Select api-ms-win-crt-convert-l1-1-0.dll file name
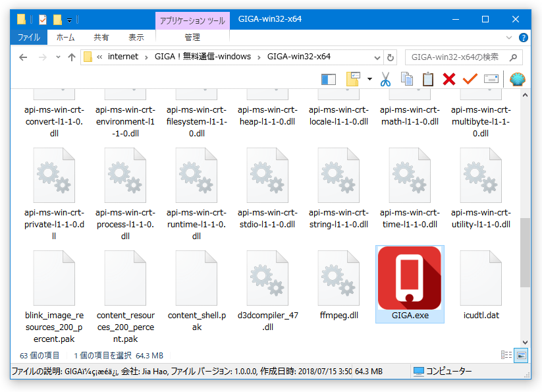Screen dimensions: 542x392 point(54,122)
